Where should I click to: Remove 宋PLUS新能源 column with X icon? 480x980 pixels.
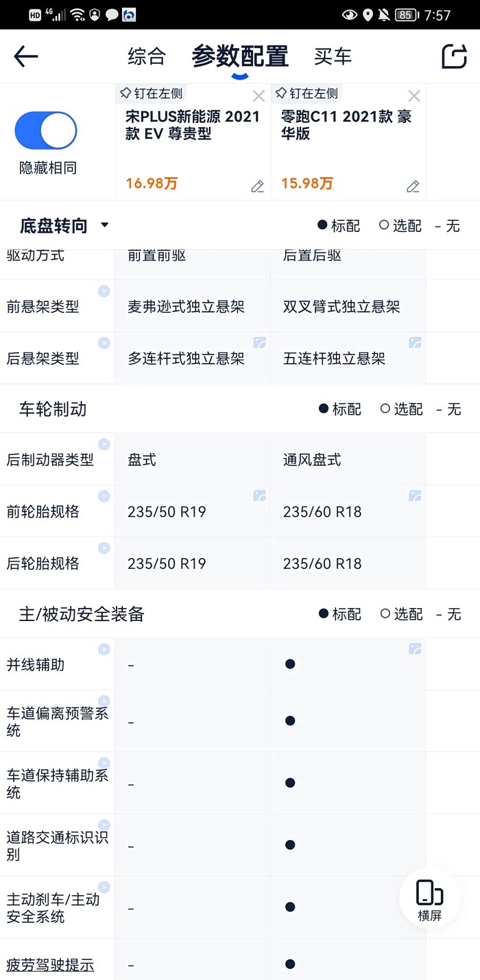(x=259, y=96)
